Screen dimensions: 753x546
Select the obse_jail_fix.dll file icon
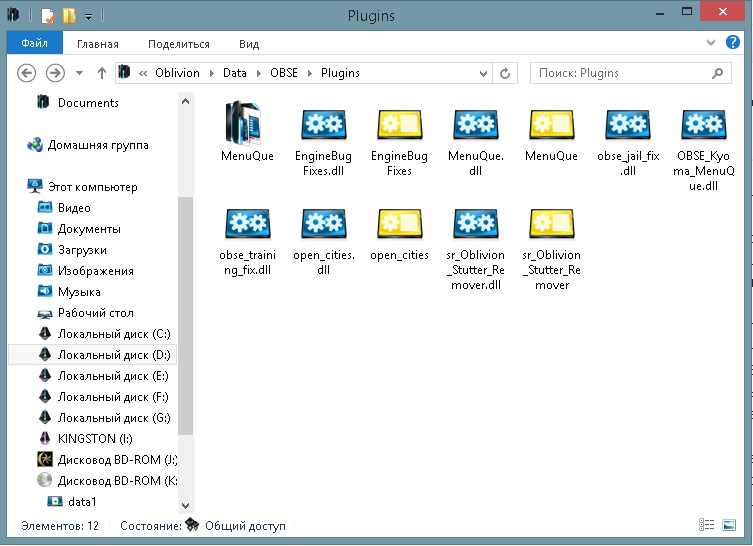pyautogui.click(x=628, y=124)
